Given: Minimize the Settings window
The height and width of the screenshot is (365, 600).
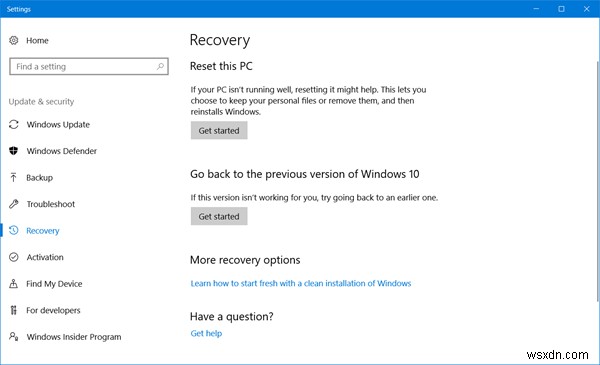Looking at the screenshot, I should (x=536, y=8).
